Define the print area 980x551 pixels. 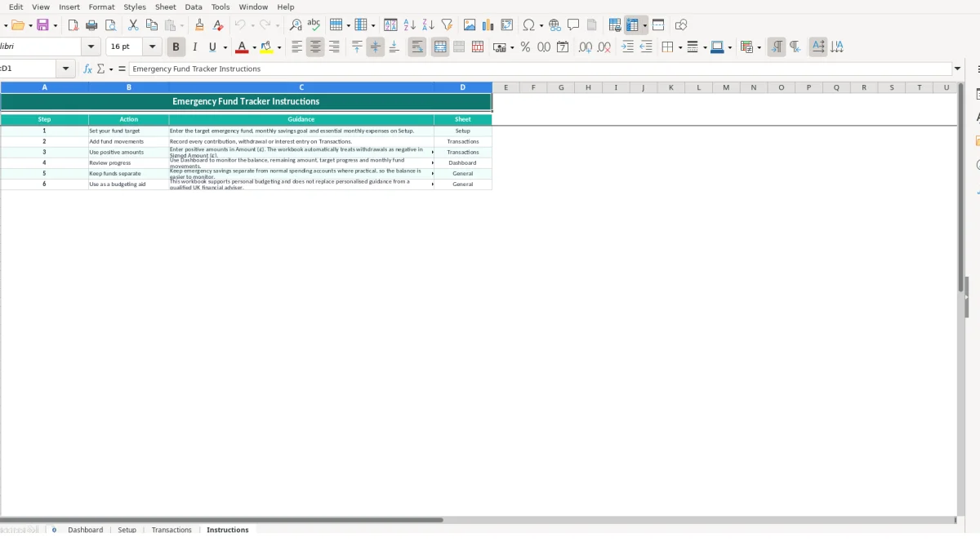coord(615,25)
